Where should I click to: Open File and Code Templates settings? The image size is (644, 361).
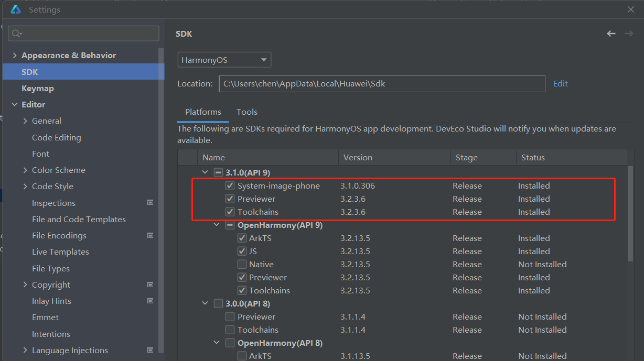point(79,219)
